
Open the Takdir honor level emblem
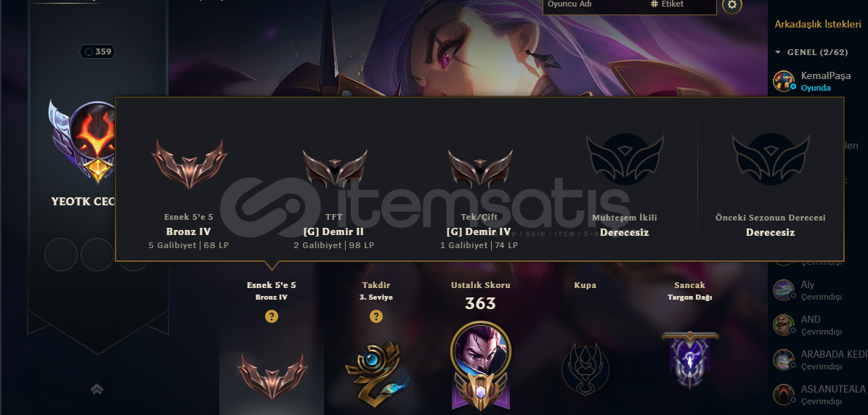coord(376,367)
